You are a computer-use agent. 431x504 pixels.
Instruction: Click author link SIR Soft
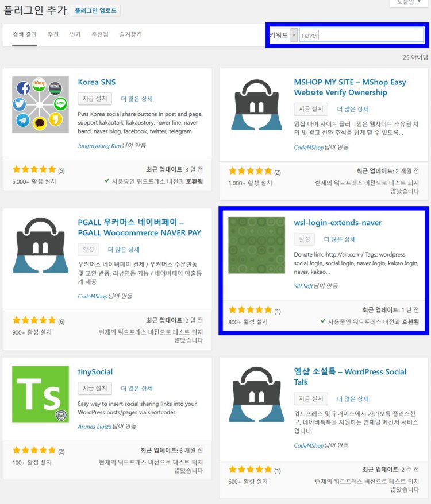303,286
